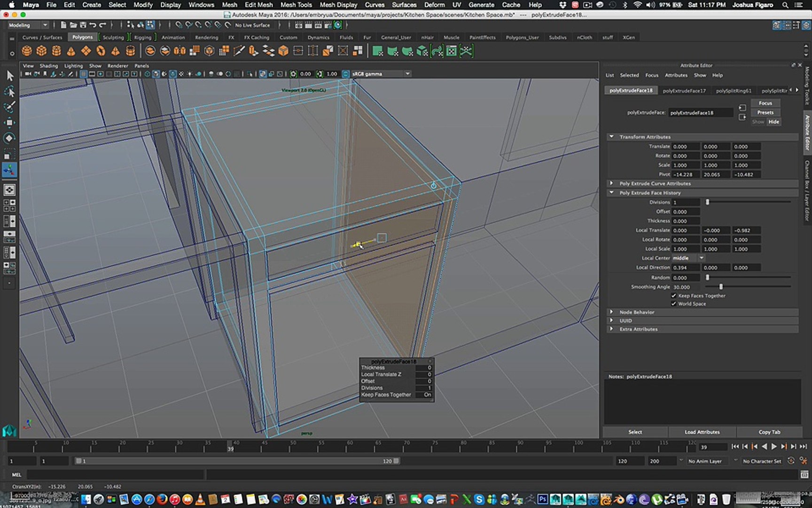Expand the Node Behavior section
The image size is (812, 508).
pyautogui.click(x=611, y=312)
